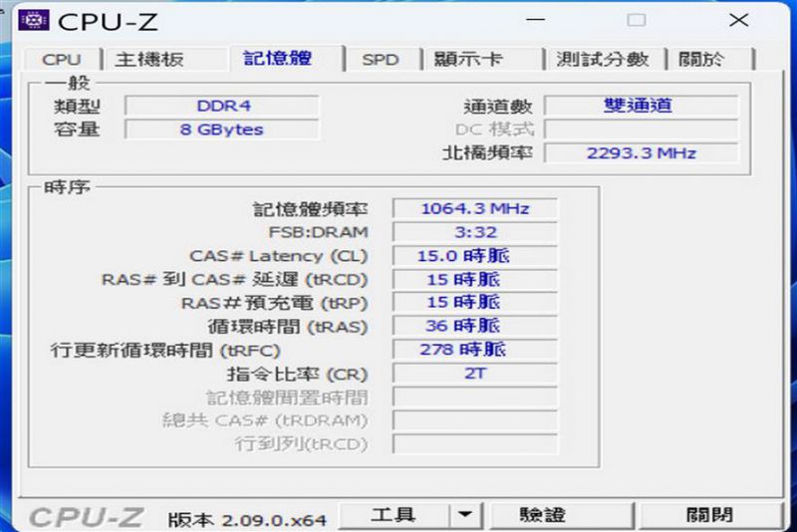The image size is (797, 532).
Task: Click the 雙通道 channel field
Action: 641,106
